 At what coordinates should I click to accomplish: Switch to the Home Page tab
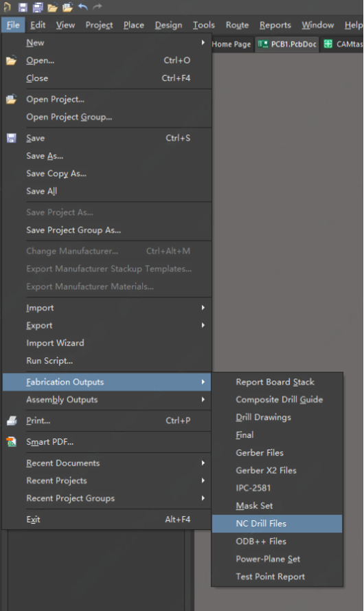pyautogui.click(x=231, y=44)
